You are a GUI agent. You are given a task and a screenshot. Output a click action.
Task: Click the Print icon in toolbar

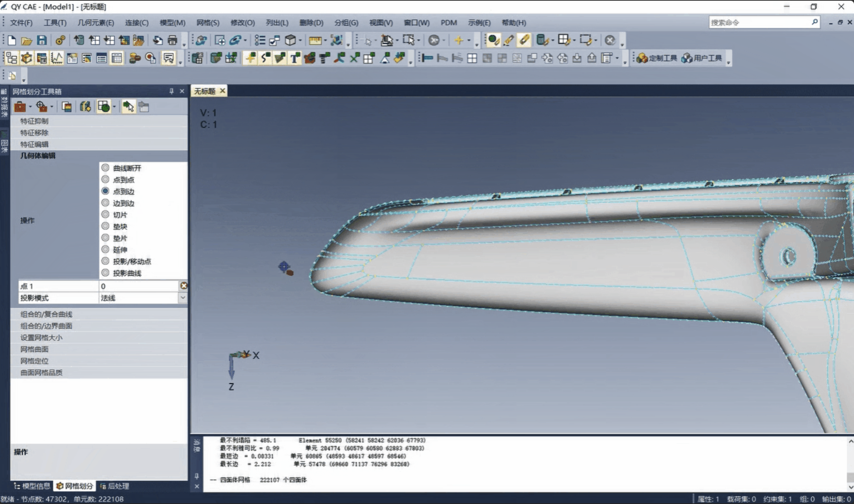point(173,40)
